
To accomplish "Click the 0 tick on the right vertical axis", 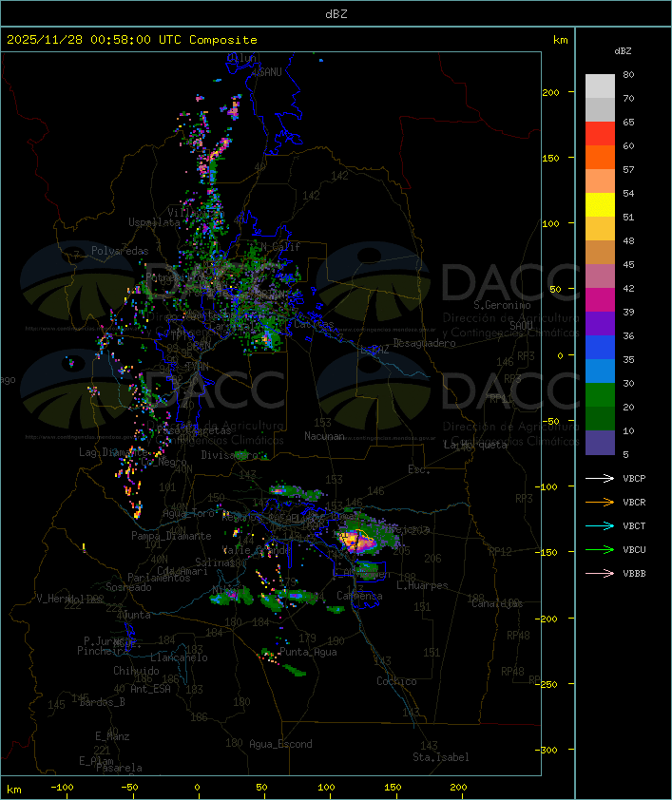I will [560, 355].
